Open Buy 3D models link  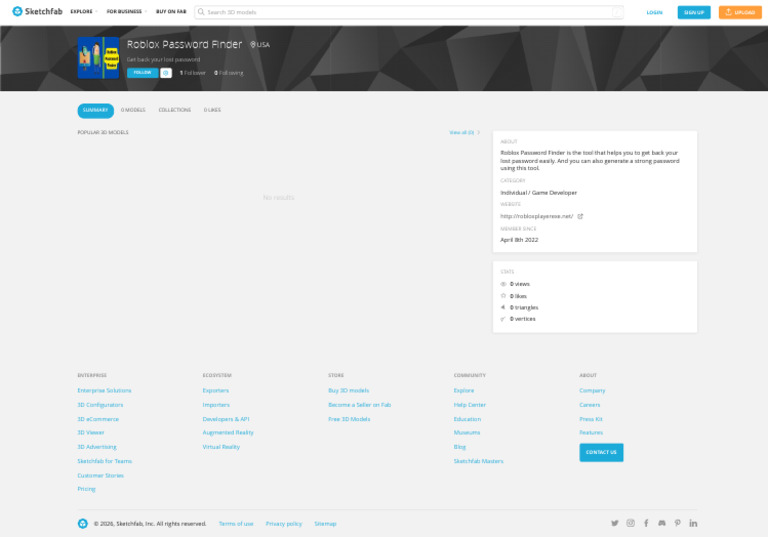pos(349,391)
